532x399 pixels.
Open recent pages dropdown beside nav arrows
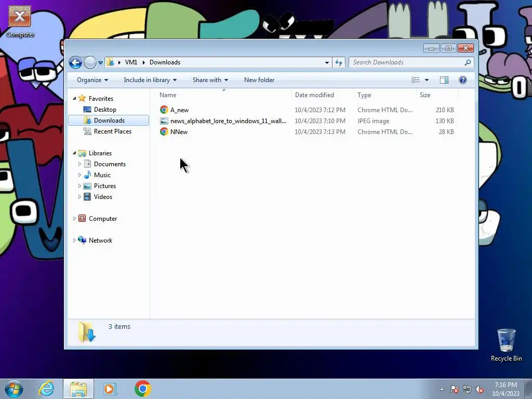click(x=100, y=63)
